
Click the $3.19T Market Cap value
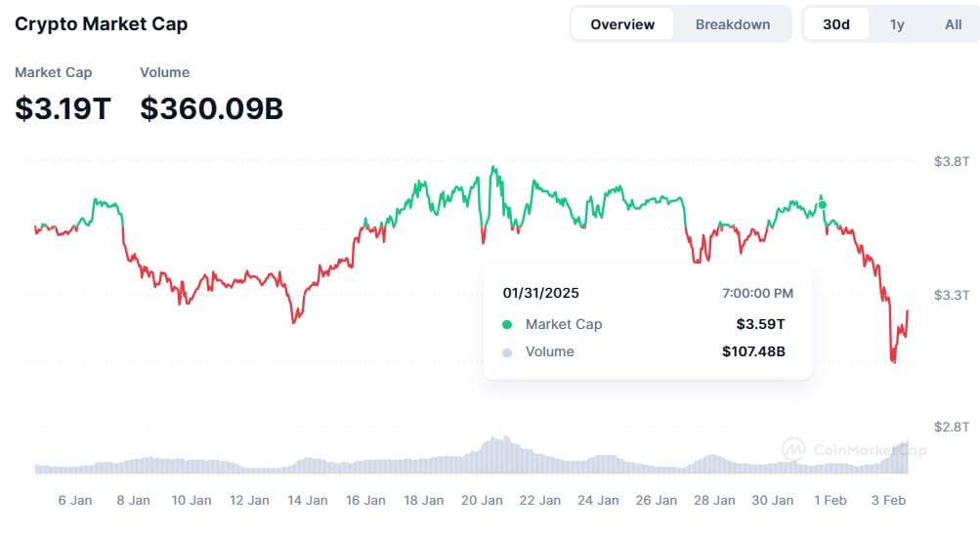(x=63, y=108)
